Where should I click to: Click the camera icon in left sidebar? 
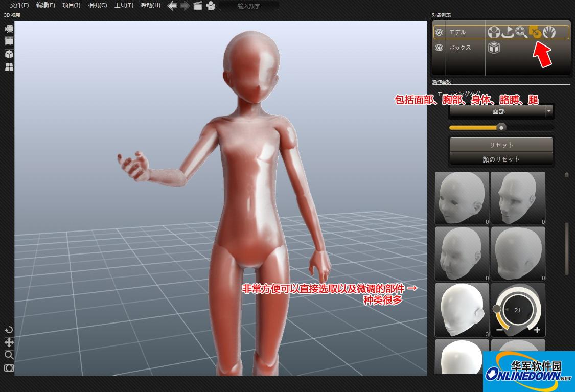9,29
